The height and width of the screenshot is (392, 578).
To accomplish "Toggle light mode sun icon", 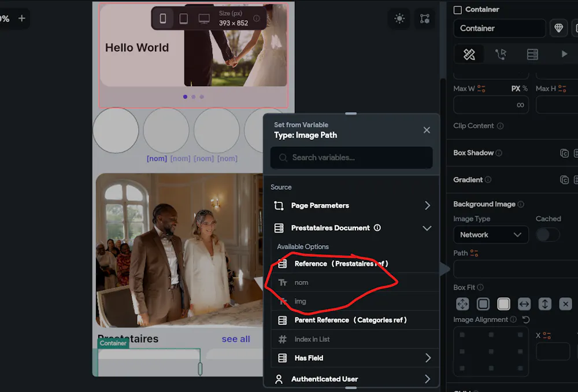I will [x=399, y=19].
